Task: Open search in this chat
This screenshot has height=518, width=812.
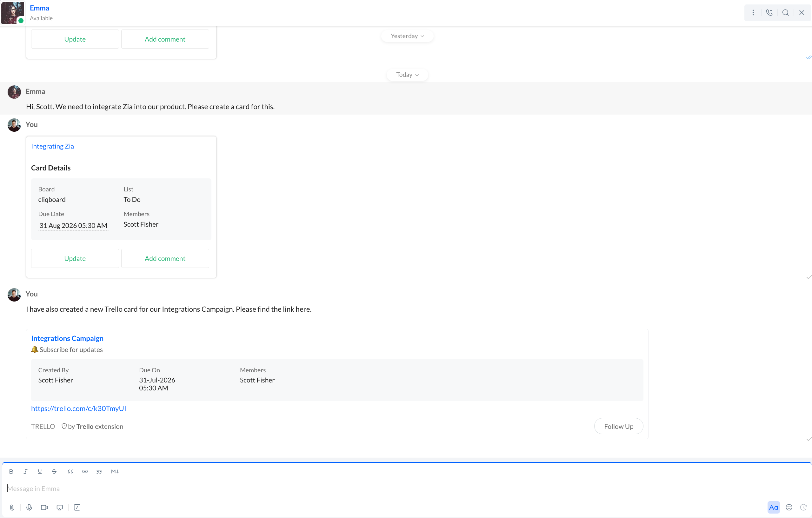Action: point(785,13)
